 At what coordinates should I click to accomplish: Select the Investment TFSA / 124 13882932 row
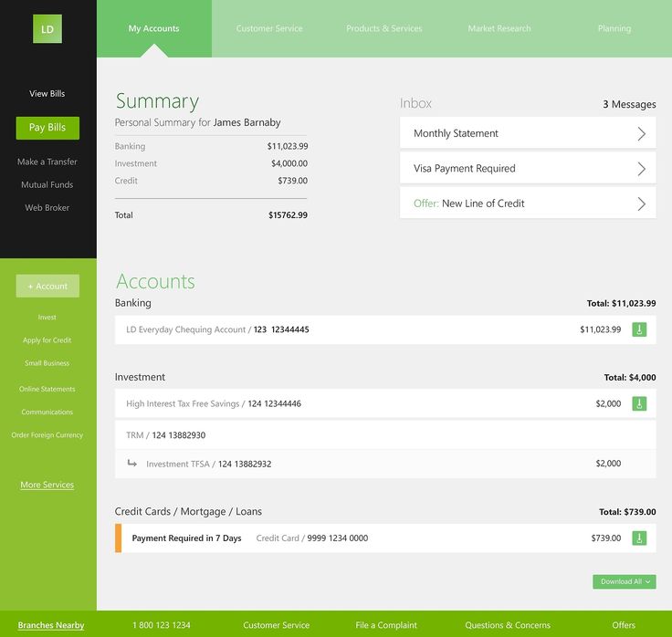point(385,464)
